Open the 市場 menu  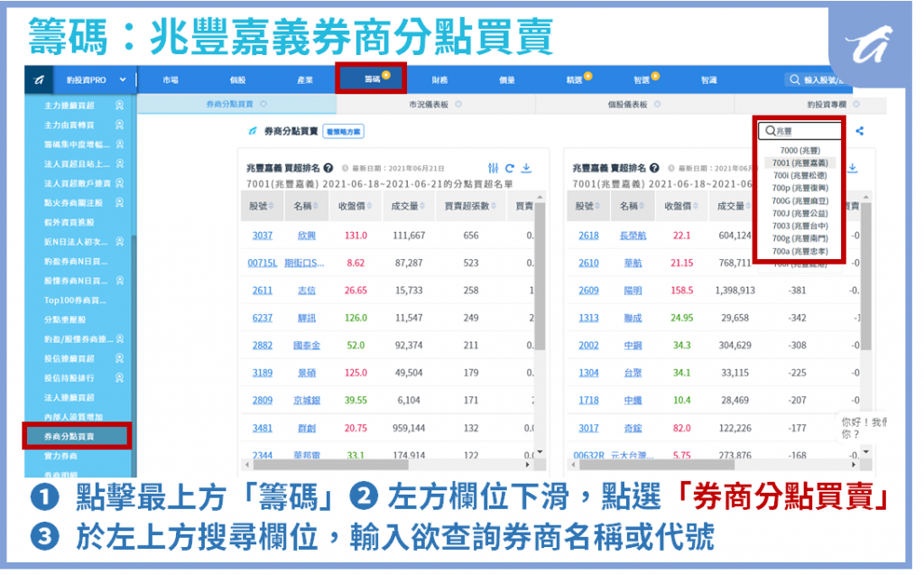click(171, 79)
